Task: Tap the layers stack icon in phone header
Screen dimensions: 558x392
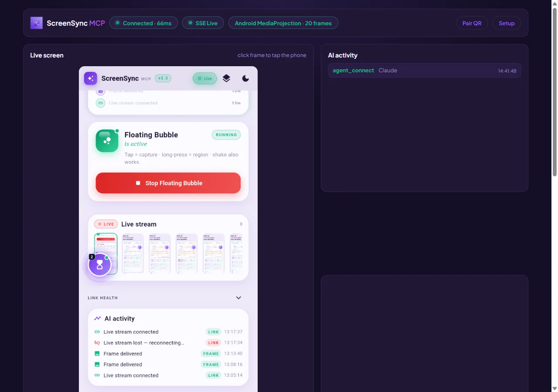Action: coord(226,78)
